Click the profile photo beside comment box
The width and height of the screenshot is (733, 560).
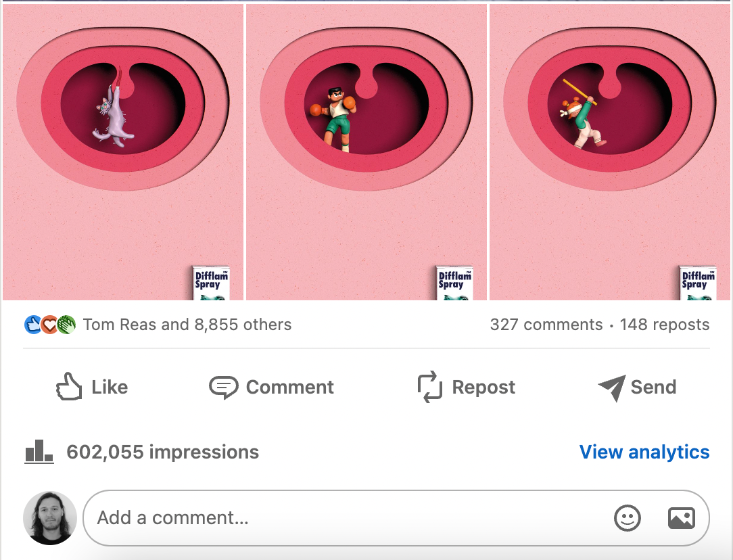click(x=50, y=518)
